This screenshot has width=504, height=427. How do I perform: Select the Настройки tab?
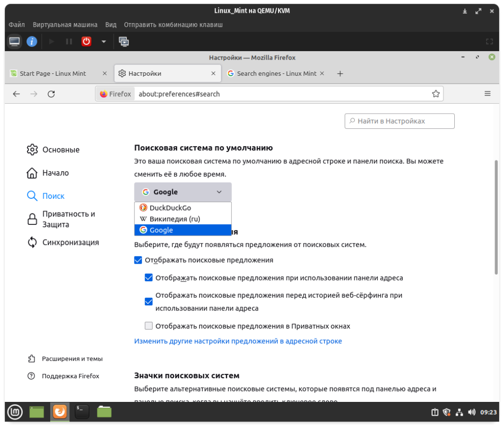pos(167,74)
